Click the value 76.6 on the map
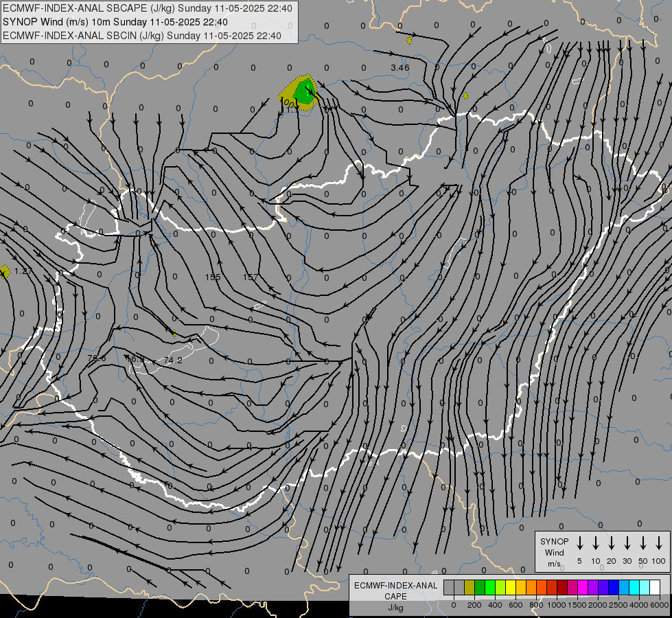 click(96, 358)
